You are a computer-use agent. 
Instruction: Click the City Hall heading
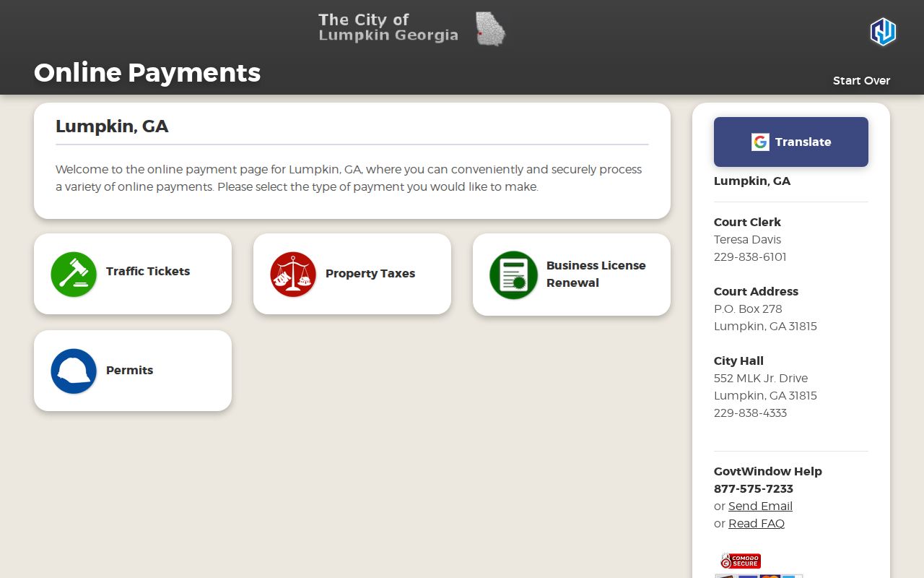738,361
